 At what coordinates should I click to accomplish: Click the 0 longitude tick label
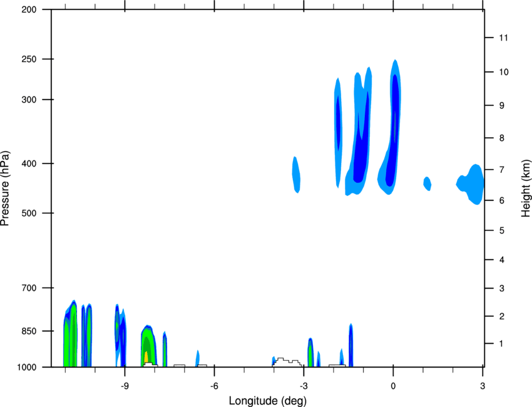click(393, 386)
